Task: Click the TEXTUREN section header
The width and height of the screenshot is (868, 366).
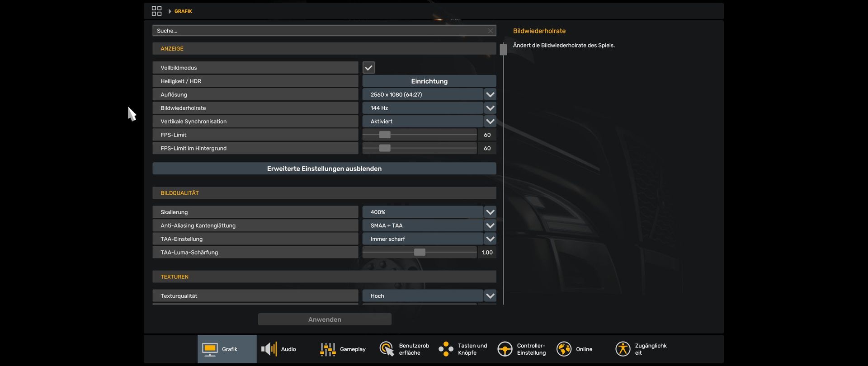Action: click(324, 277)
